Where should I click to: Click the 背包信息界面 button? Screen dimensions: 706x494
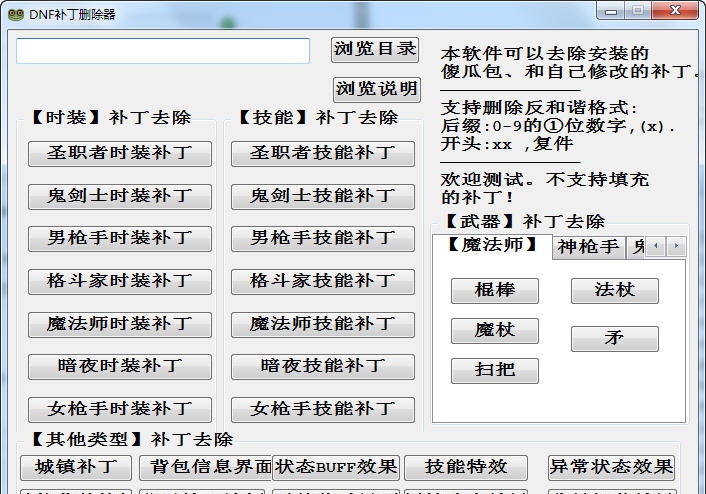pyautogui.click(x=206, y=467)
